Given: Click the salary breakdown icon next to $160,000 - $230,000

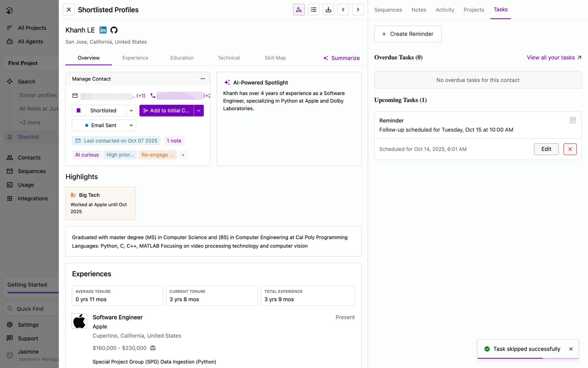Looking at the screenshot, I should pyautogui.click(x=153, y=348).
